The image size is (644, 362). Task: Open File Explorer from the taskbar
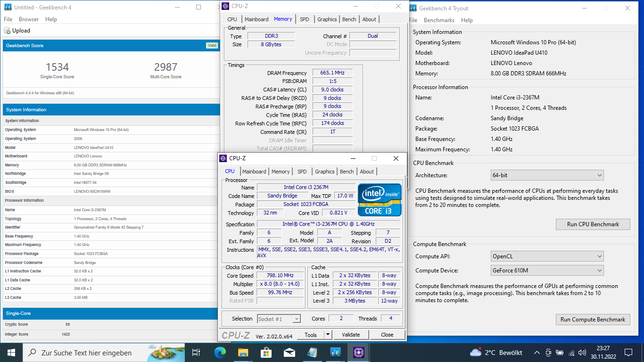(x=243, y=352)
